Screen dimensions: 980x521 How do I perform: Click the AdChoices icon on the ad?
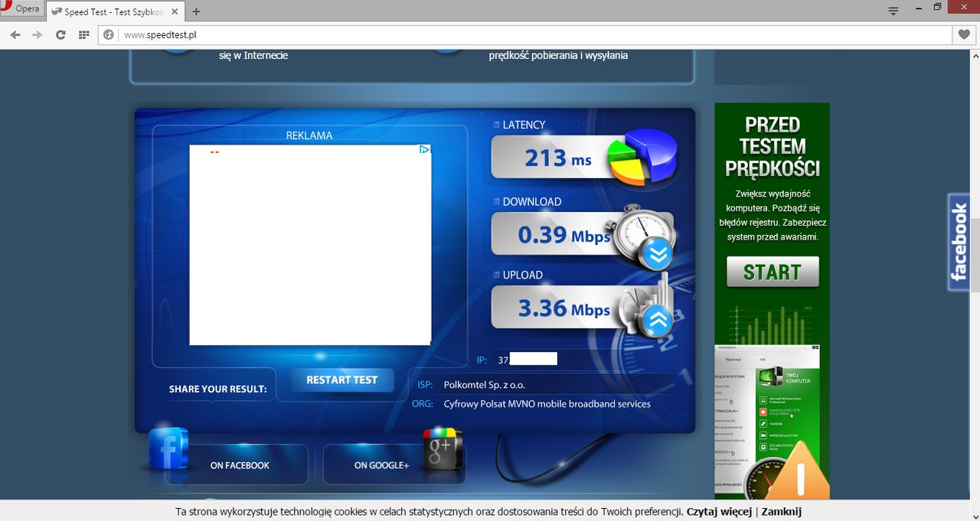pyautogui.click(x=424, y=150)
